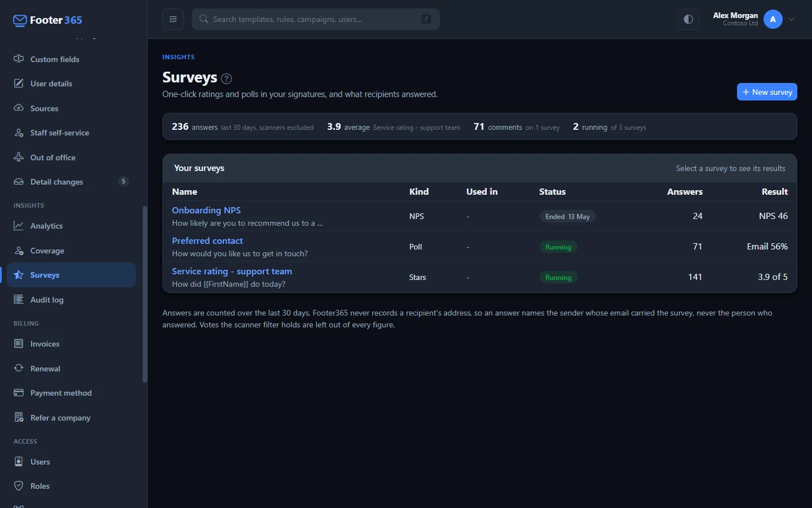Click the sidebar vertical scrollbar
The image size is (812, 508).
145,295
